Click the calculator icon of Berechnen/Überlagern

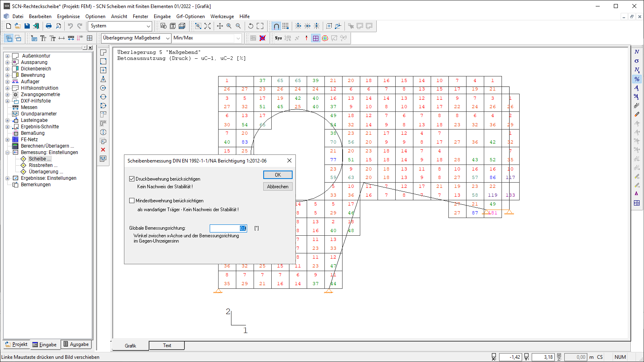(15, 146)
